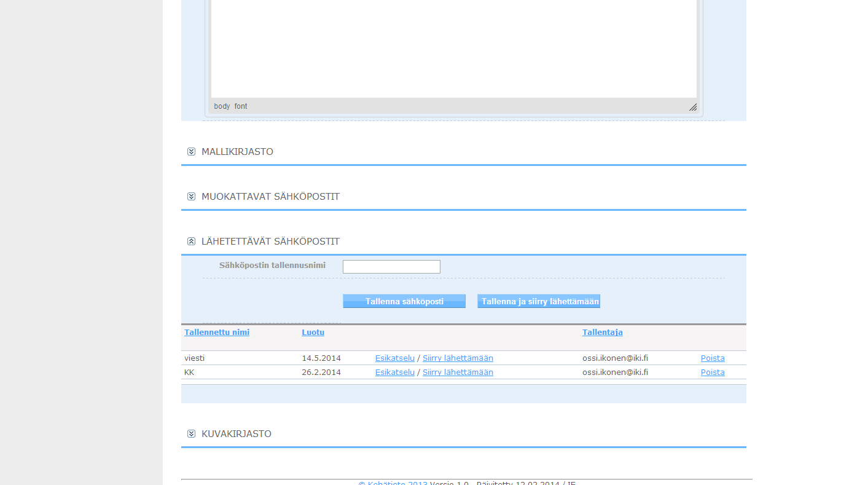The width and height of the screenshot is (868, 485).
Task: Select ossi.ikonen@iki.fi in the viesti row
Action: pos(615,358)
